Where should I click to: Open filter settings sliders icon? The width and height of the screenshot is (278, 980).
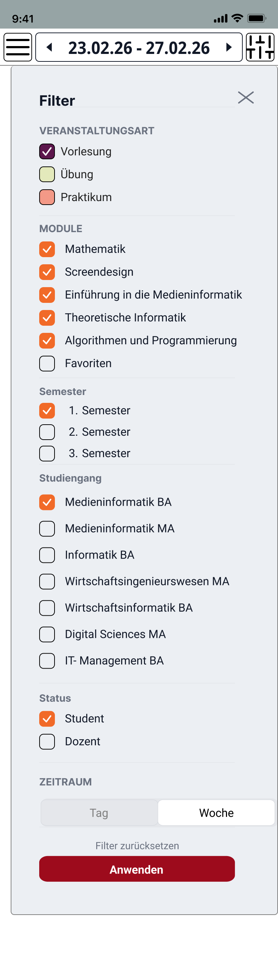point(260,47)
